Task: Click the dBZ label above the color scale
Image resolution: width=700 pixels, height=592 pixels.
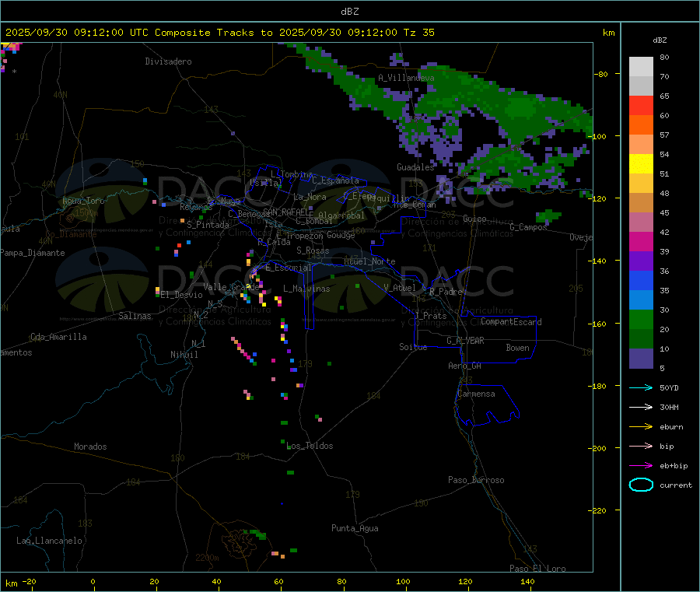Action: tap(660, 40)
